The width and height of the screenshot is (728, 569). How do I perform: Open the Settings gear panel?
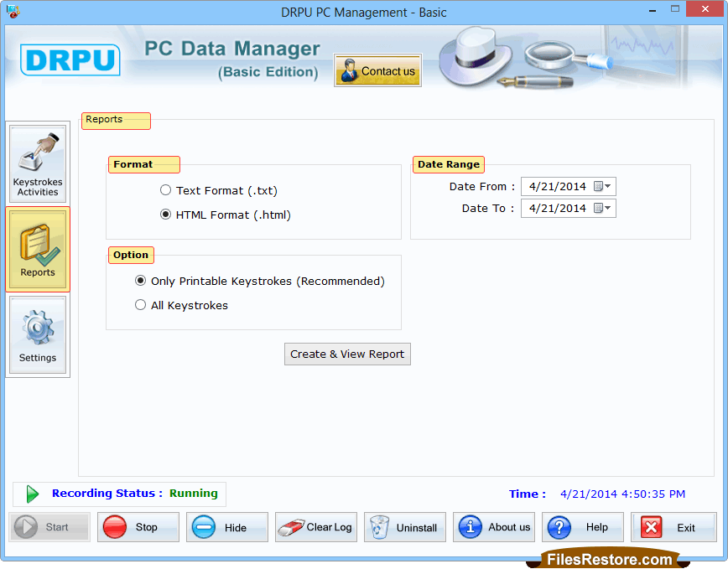click(x=38, y=335)
